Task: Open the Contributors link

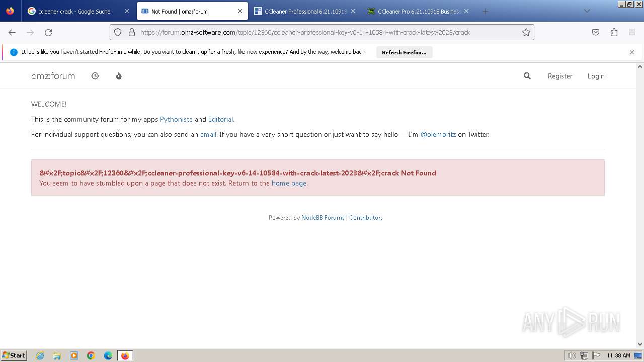Action: click(366, 218)
